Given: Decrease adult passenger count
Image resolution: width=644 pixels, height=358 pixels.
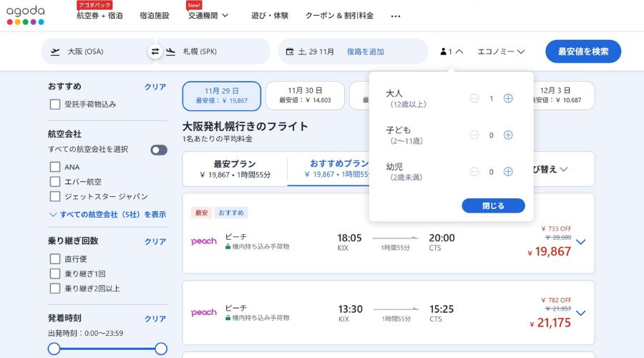Looking at the screenshot, I should tap(474, 99).
